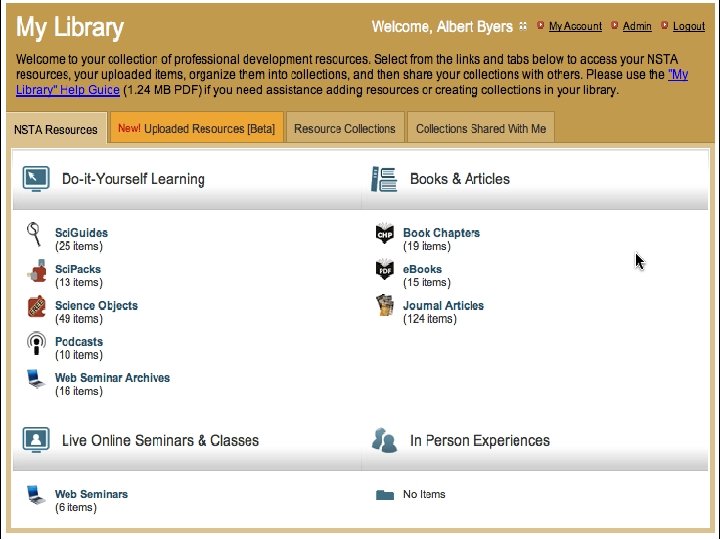Viewport: 720px width, 540px height.
Task: Click the red bullet icon before My Account
Action: click(540, 25)
